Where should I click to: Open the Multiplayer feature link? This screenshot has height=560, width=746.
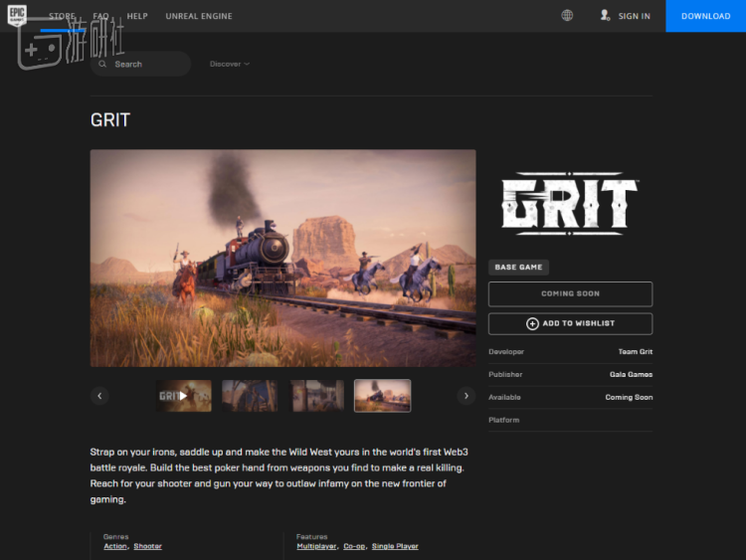point(316,546)
